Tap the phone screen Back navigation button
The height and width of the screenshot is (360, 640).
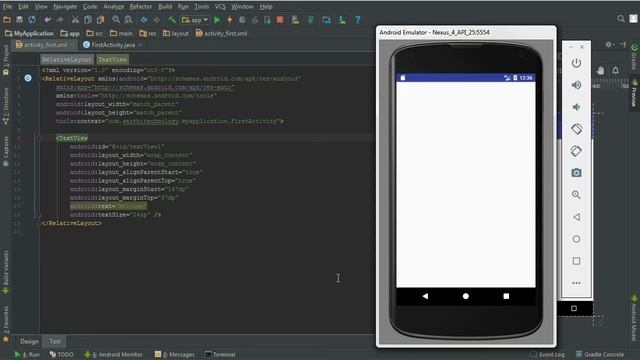[x=425, y=296]
